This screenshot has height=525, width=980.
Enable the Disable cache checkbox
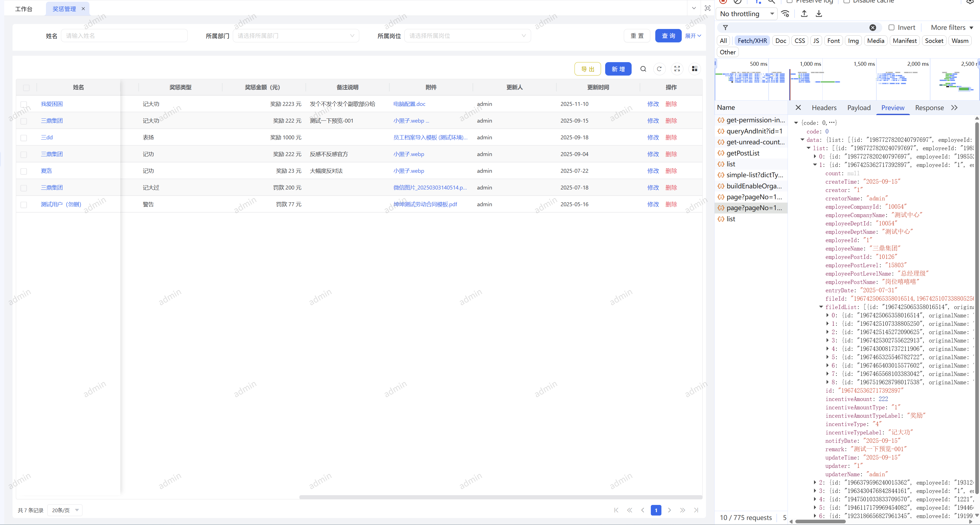coord(847,1)
